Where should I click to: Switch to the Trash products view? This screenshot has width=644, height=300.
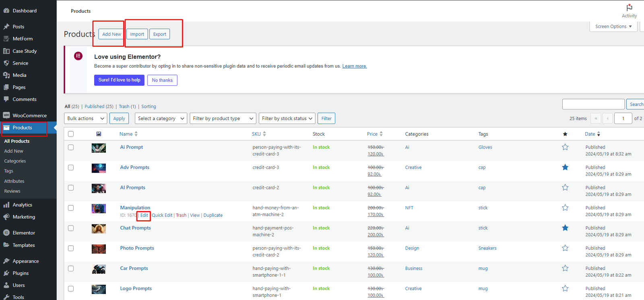point(124,107)
